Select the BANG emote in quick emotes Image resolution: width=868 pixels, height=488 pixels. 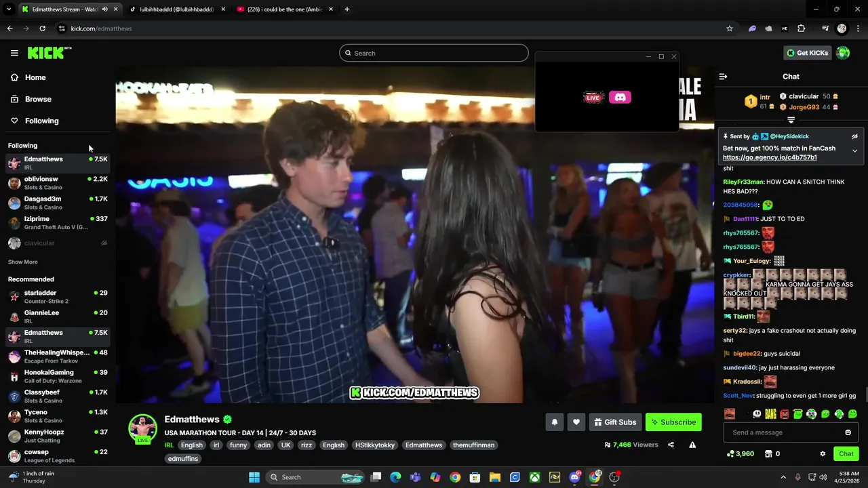770,413
